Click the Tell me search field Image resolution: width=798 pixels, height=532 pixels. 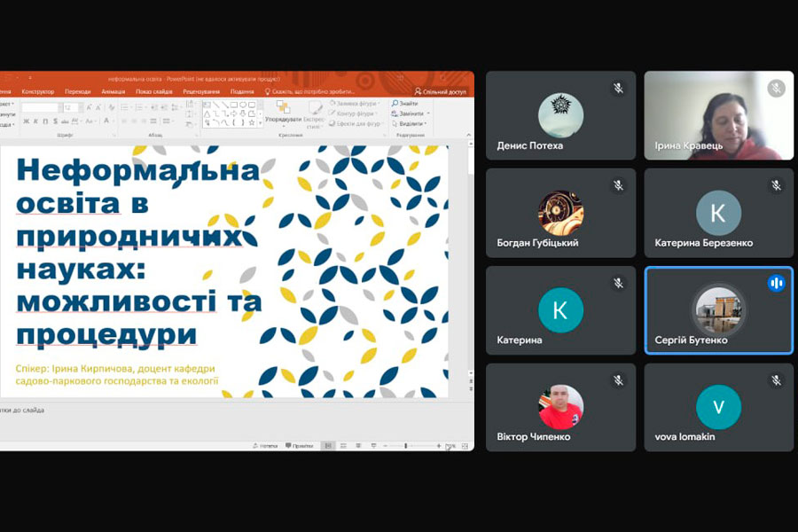pos(309,91)
